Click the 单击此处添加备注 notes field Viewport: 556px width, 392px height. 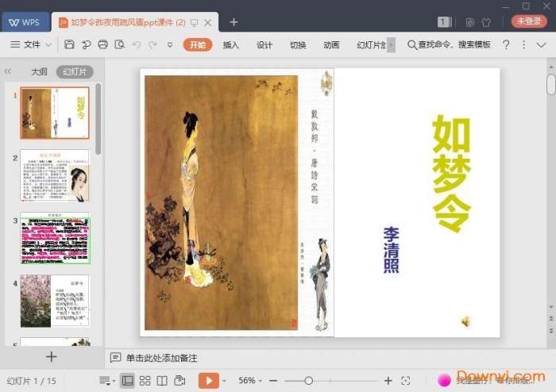pyautogui.click(x=161, y=358)
